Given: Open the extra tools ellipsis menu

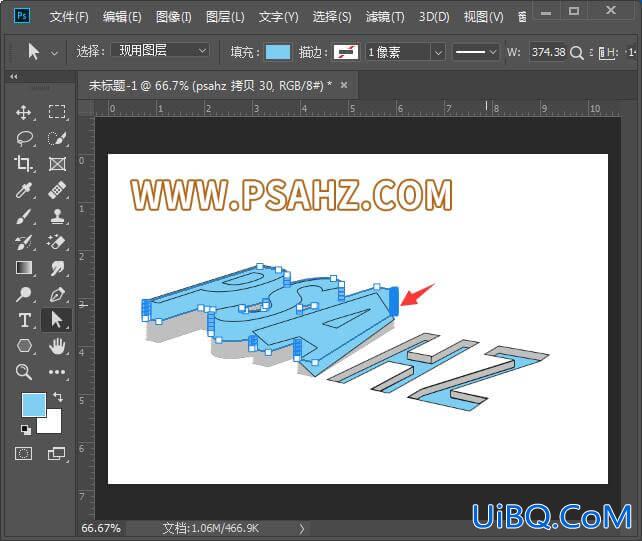Looking at the screenshot, I should click(57, 372).
